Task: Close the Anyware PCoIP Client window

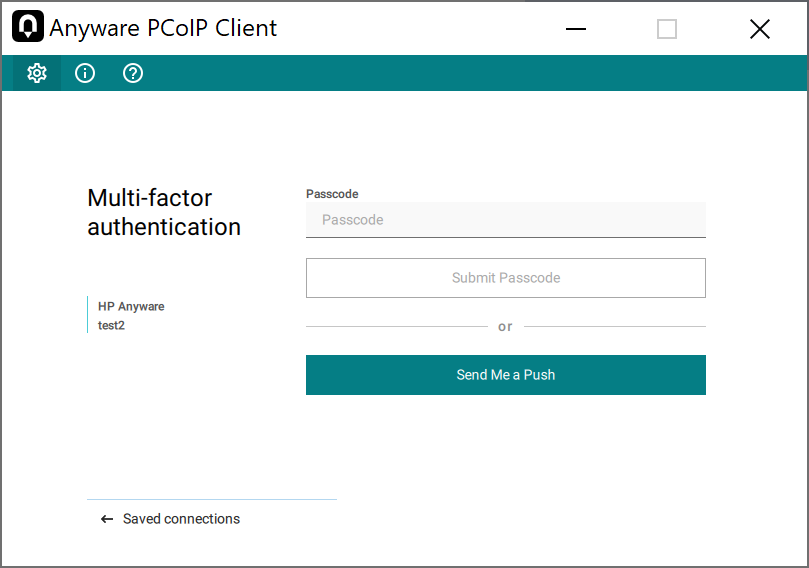Action: click(x=759, y=29)
